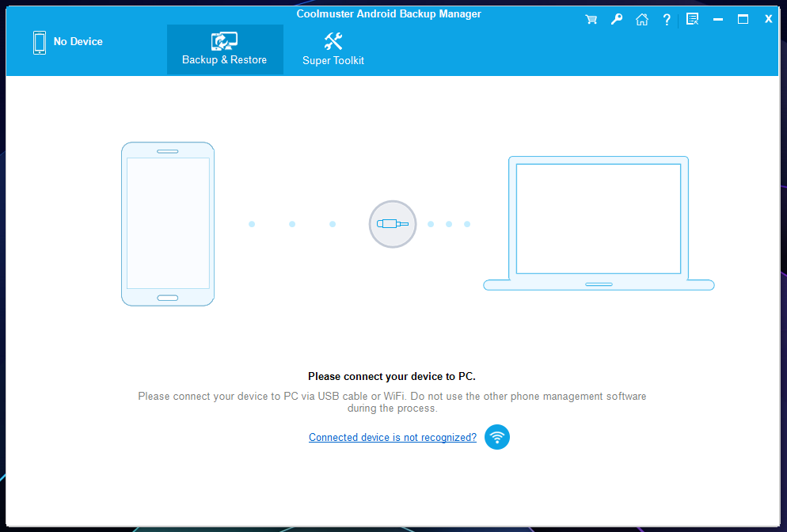Click the USB cable connector icon
787x532 pixels.
(x=393, y=224)
